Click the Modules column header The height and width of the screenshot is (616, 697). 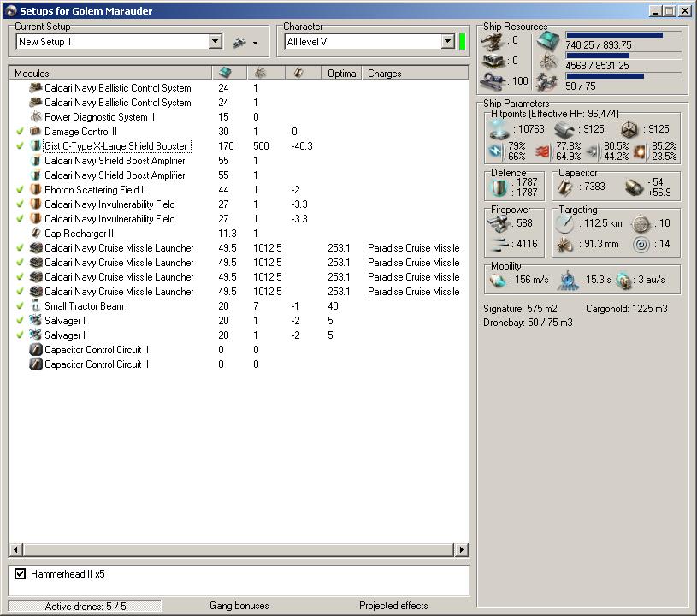pos(110,73)
